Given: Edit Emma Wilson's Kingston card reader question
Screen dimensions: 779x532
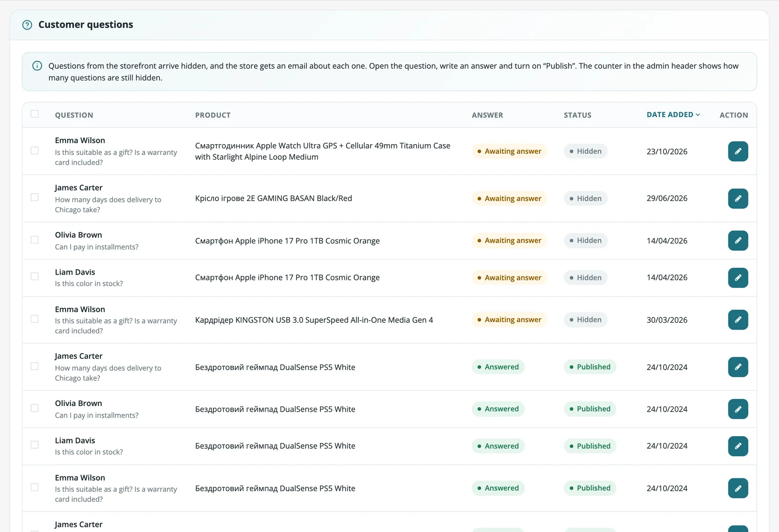Looking at the screenshot, I should [x=738, y=320].
